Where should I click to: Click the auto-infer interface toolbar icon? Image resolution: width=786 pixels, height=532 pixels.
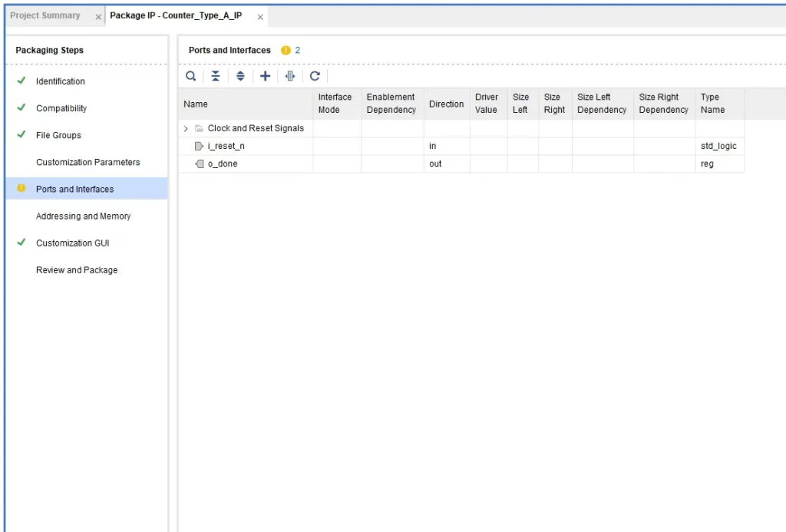(x=290, y=76)
